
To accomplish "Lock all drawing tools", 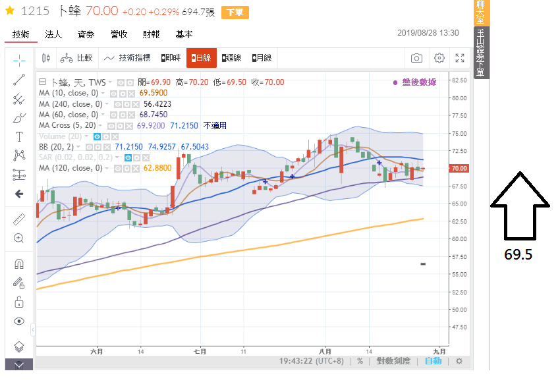I will (19, 302).
